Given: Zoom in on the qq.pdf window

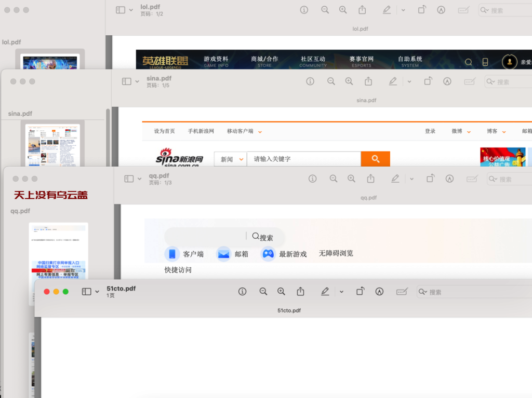Looking at the screenshot, I should pos(352,179).
